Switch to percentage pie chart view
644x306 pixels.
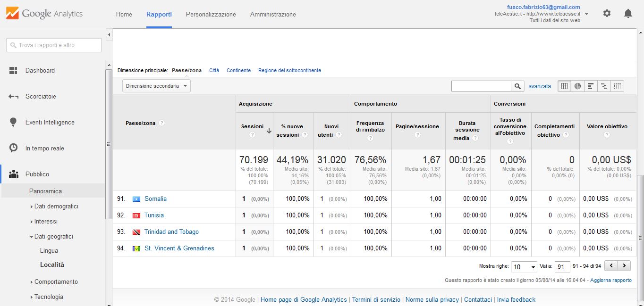pyautogui.click(x=577, y=86)
